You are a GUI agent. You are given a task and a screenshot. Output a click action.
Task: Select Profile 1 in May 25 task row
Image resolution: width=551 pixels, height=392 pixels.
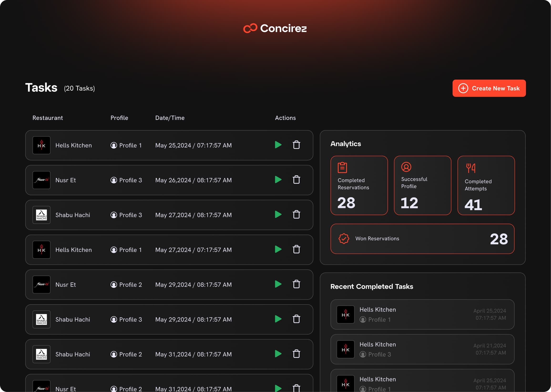click(x=126, y=145)
